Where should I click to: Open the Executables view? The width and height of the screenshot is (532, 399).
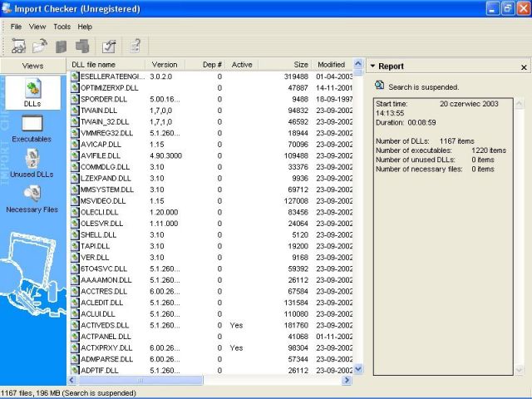(32, 127)
